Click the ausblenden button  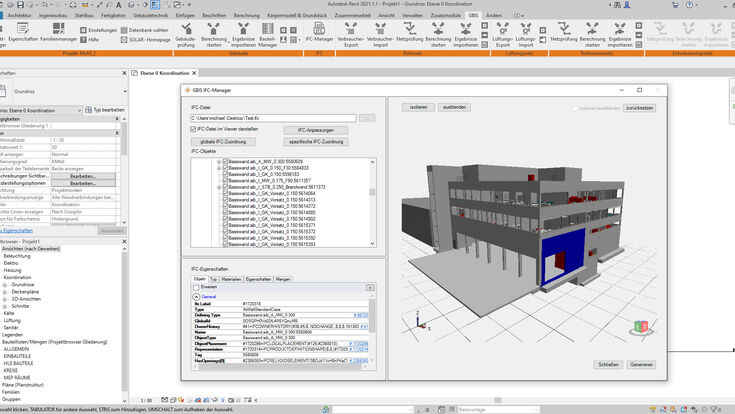click(454, 107)
